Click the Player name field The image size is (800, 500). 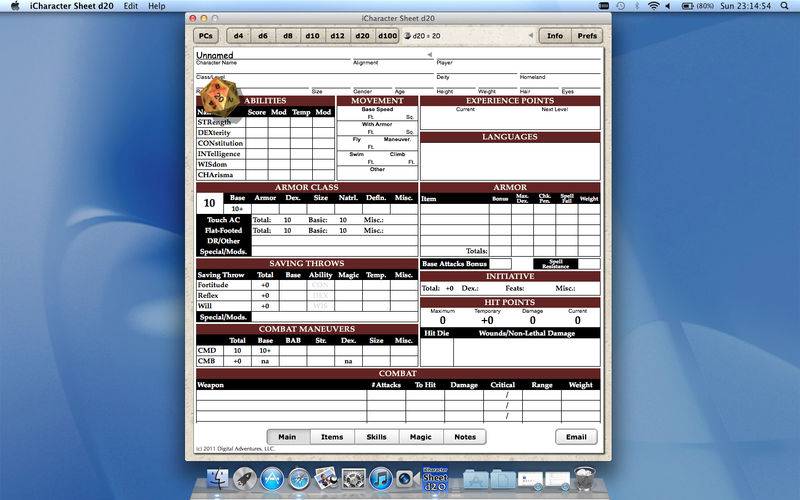click(518, 54)
